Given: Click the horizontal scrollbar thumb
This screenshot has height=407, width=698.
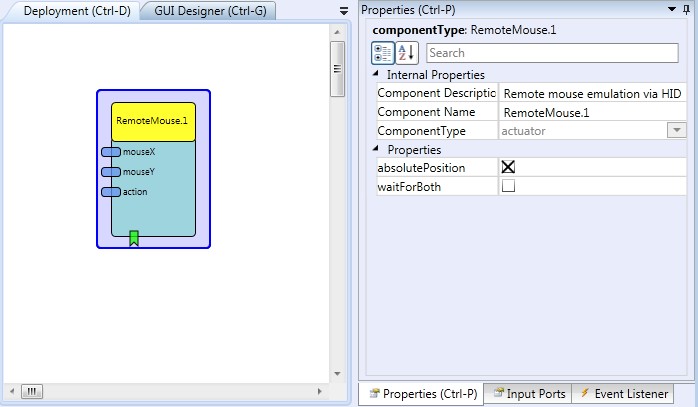Looking at the screenshot, I should [32, 391].
